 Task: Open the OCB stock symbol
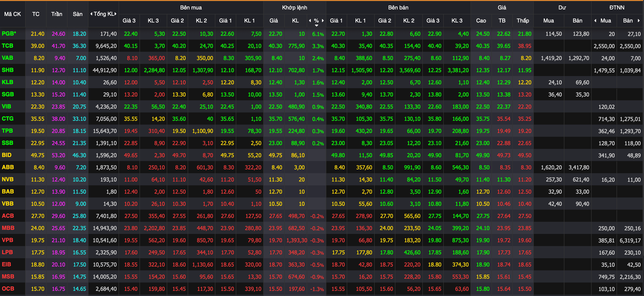click(8, 288)
